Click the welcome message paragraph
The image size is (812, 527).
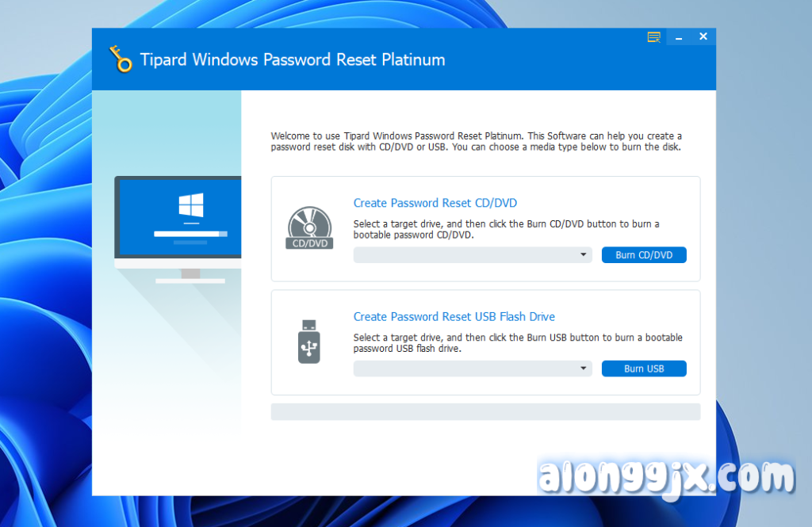click(x=476, y=142)
